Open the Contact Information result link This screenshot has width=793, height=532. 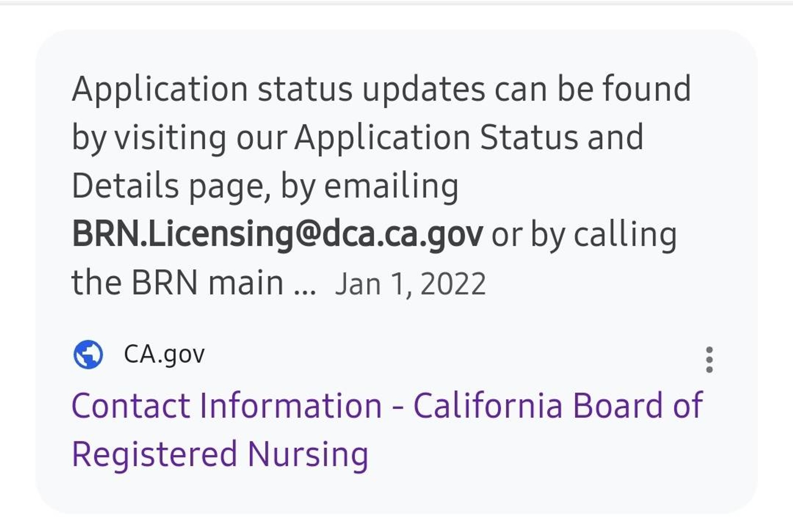coord(387,405)
